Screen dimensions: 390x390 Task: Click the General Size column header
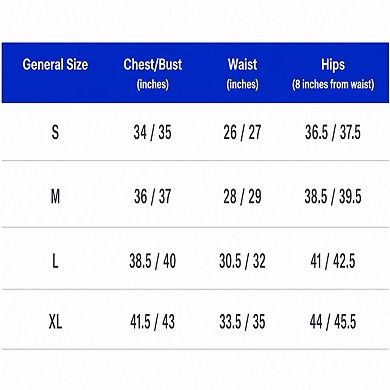tap(55, 64)
